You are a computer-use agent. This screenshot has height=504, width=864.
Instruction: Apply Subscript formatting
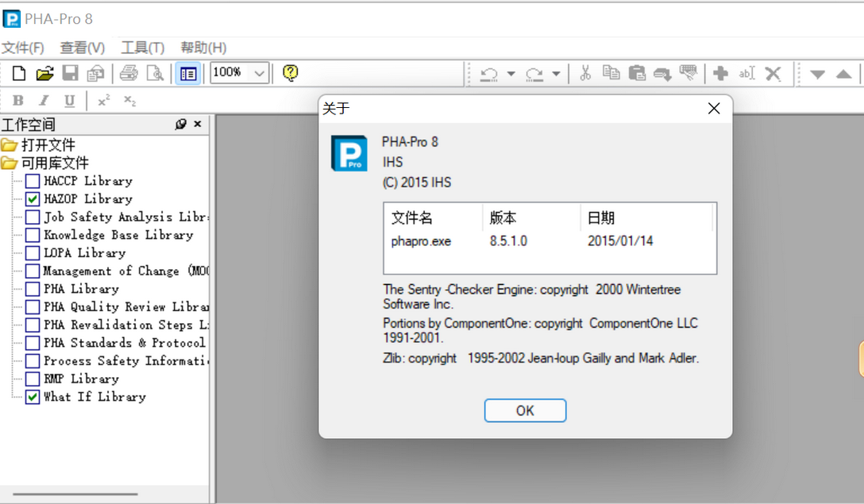point(129,100)
